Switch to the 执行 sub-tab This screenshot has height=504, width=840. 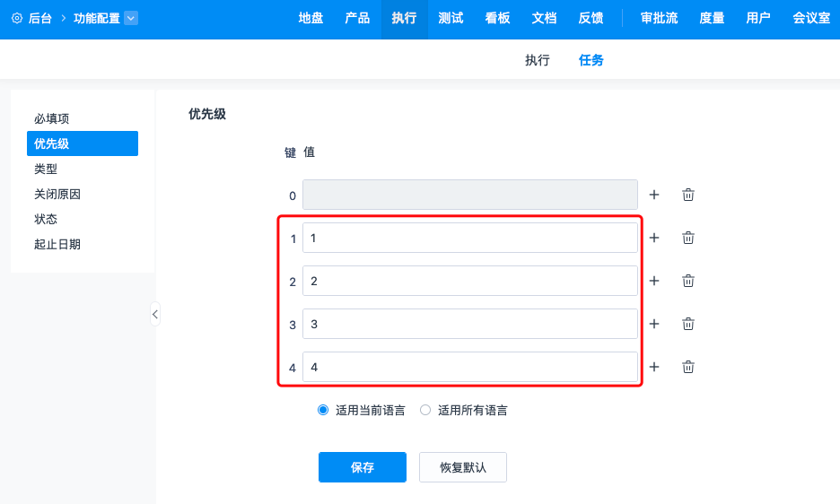(538, 61)
